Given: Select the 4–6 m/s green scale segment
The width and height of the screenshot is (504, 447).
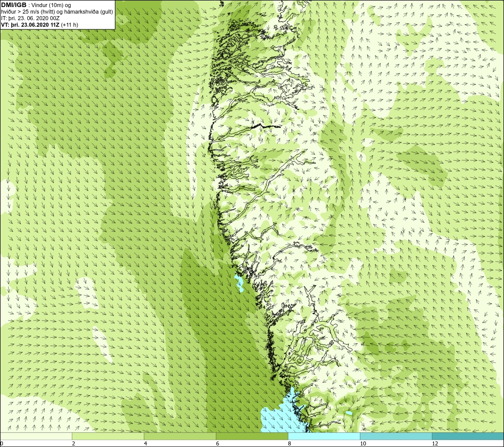Looking at the screenshot, I should pyautogui.click(x=180, y=436).
